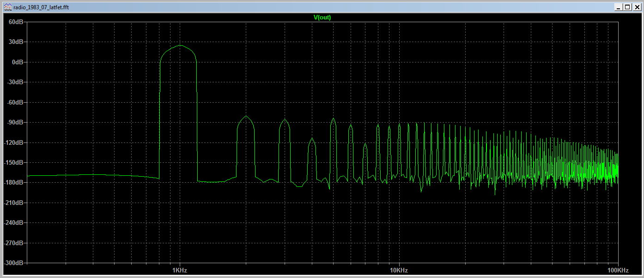Minimize the FFT plot window
This screenshot has height=278, width=644.
[620, 7]
